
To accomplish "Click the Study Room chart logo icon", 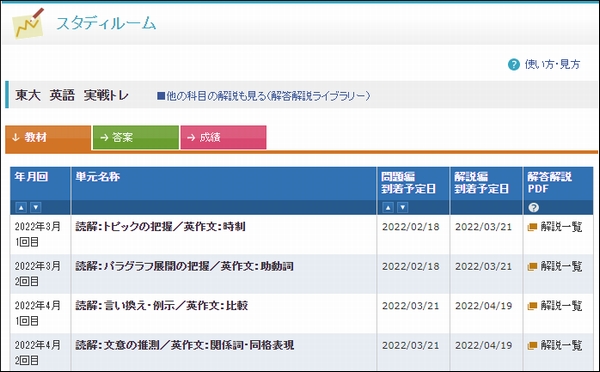I will 28,23.
